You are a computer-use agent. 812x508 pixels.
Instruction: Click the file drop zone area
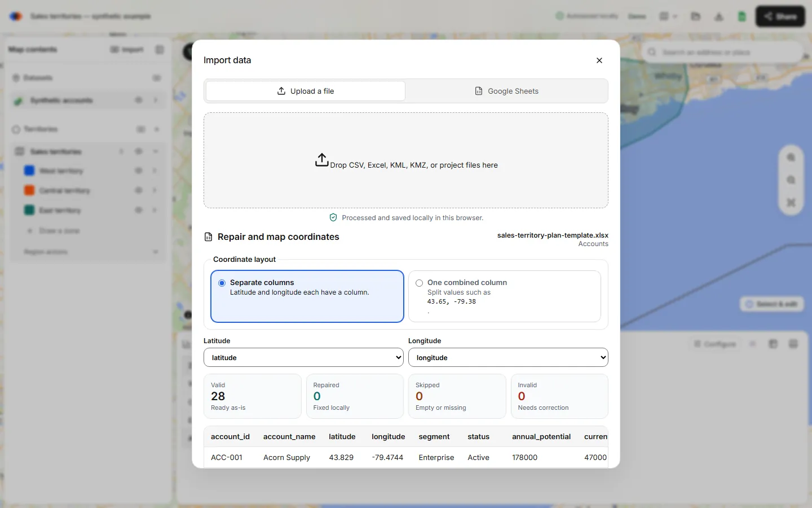pyautogui.click(x=406, y=160)
